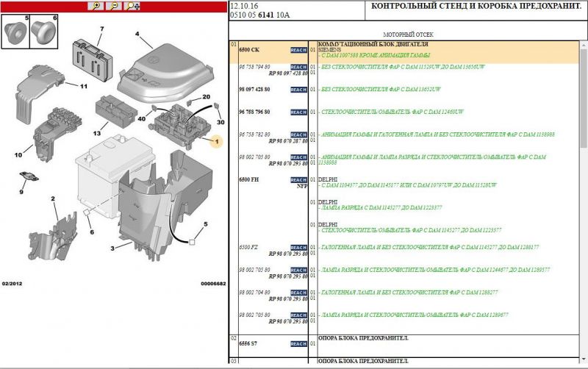Click callout number 1 on the diagram
This screenshot has width=588, height=369.
coord(217,140)
